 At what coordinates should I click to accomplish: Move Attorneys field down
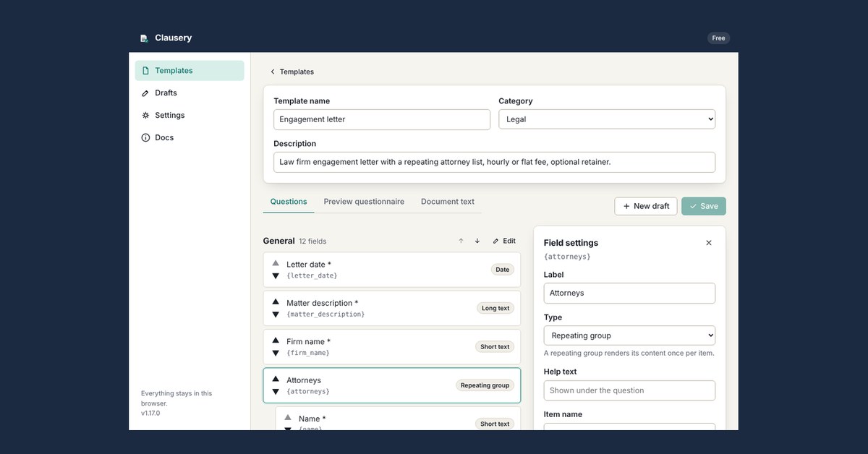pyautogui.click(x=276, y=392)
